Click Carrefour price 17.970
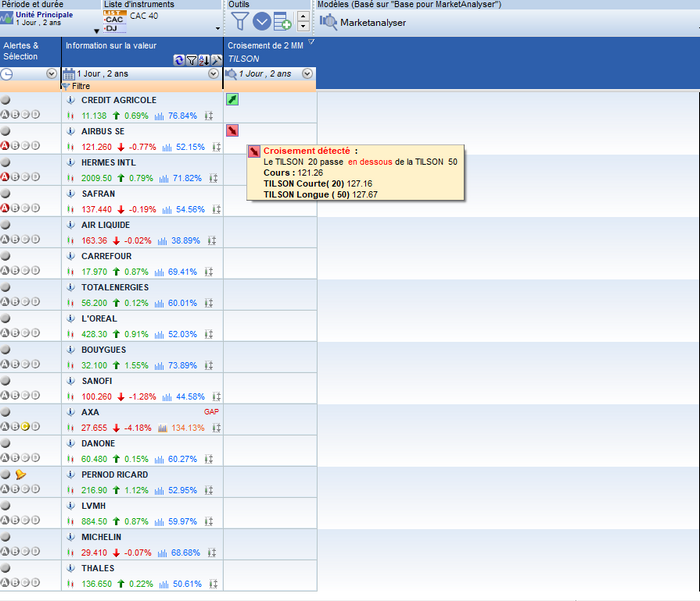 pyautogui.click(x=94, y=271)
